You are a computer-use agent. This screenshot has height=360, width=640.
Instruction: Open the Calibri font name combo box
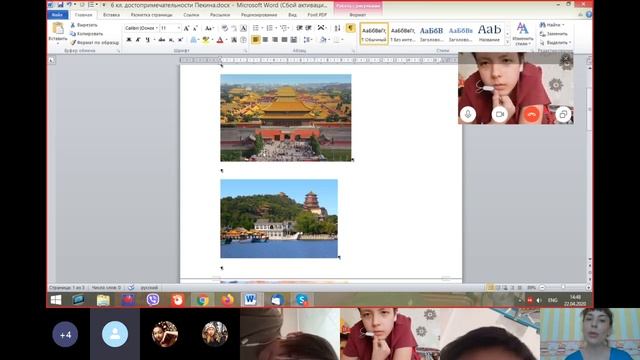click(141, 28)
